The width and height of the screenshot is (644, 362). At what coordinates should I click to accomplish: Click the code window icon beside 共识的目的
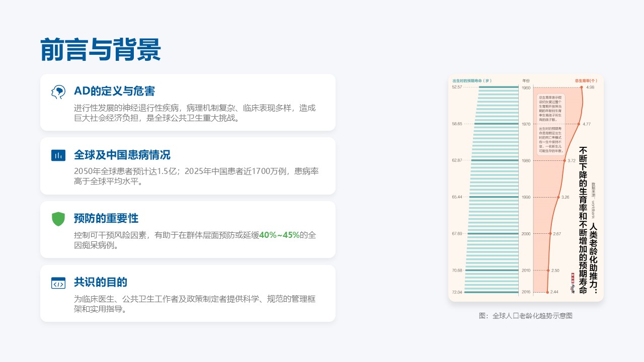point(58,283)
